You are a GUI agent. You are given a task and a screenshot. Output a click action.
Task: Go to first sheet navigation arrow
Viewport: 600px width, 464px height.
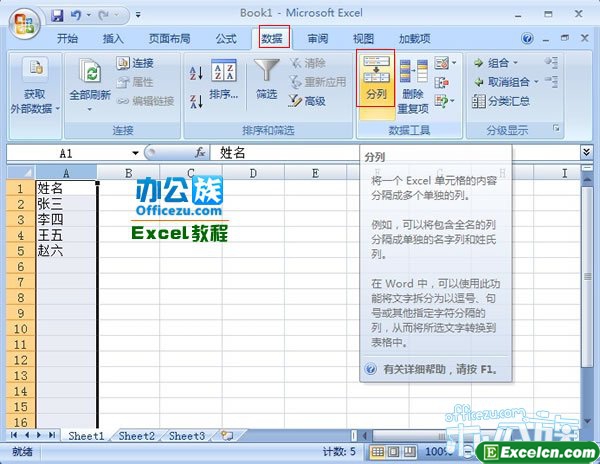pyautogui.click(x=14, y=435)
